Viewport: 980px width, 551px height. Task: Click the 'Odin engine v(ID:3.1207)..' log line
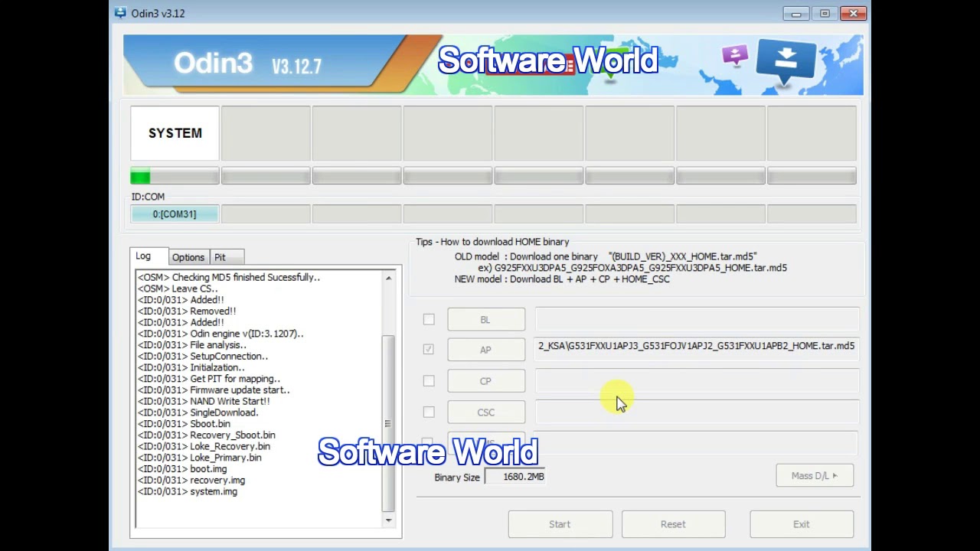pyautogui.click(x=220, y=334)
